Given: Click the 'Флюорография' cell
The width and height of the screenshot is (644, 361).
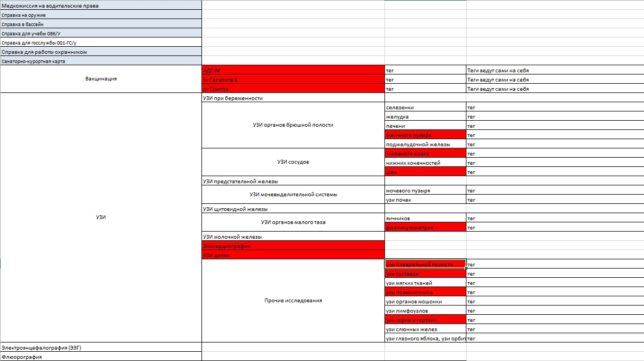Looking at the screenshot, I should 100,357.
